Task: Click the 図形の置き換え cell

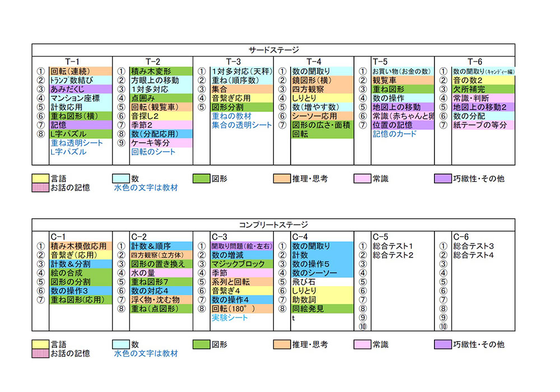Action: [161, 264]
